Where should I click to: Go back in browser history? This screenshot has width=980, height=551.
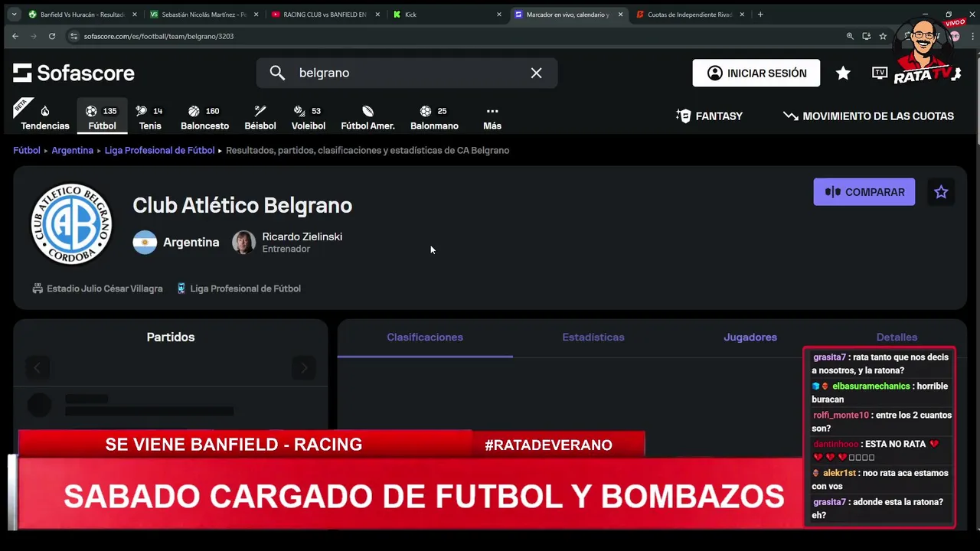pos(15,36)
